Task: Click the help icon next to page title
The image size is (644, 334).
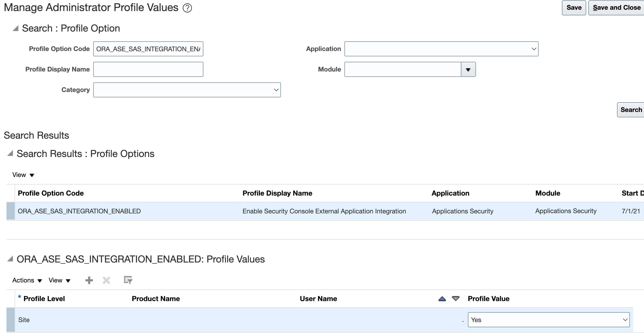Action: tap(187, 8)
